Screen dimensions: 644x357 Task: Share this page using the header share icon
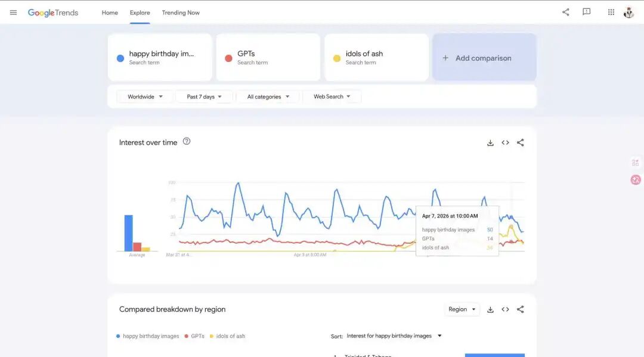pyautogui.click(x=565, y=12)
